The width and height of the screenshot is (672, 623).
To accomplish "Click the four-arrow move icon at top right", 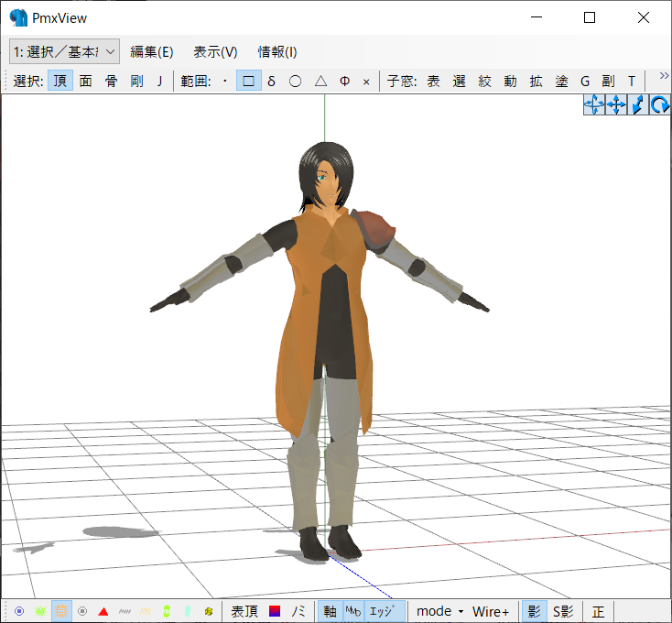I will click(616, 105).
